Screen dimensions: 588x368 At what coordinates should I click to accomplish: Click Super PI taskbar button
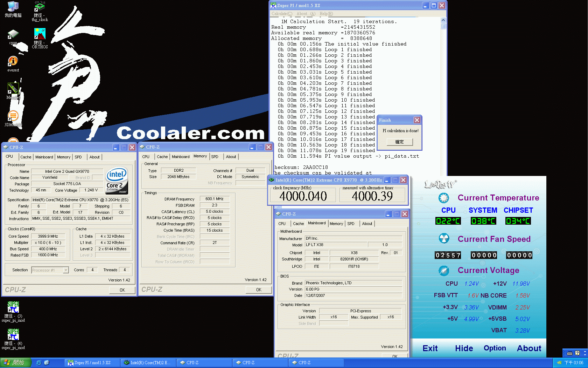(x=92, y=363)
